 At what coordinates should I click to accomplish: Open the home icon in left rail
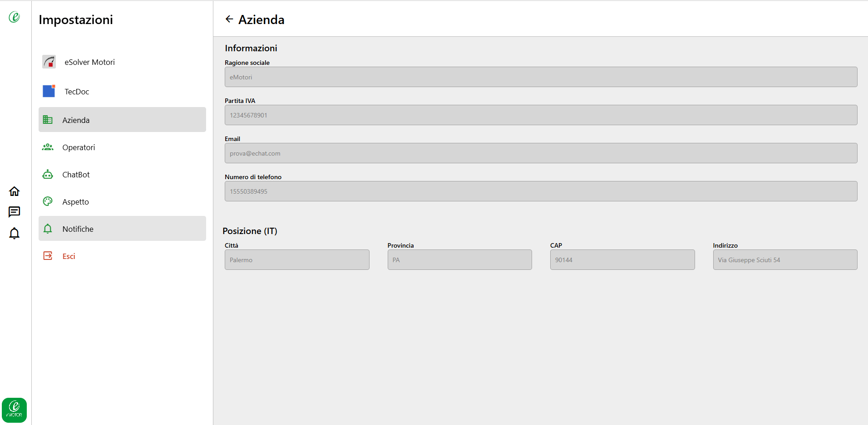(14, 191)
